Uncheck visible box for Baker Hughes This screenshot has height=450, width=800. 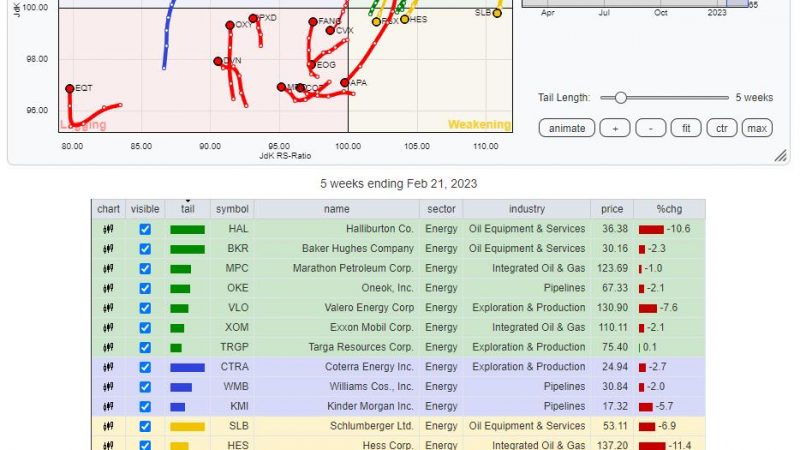pyautogui.click(x=145, y=249)
